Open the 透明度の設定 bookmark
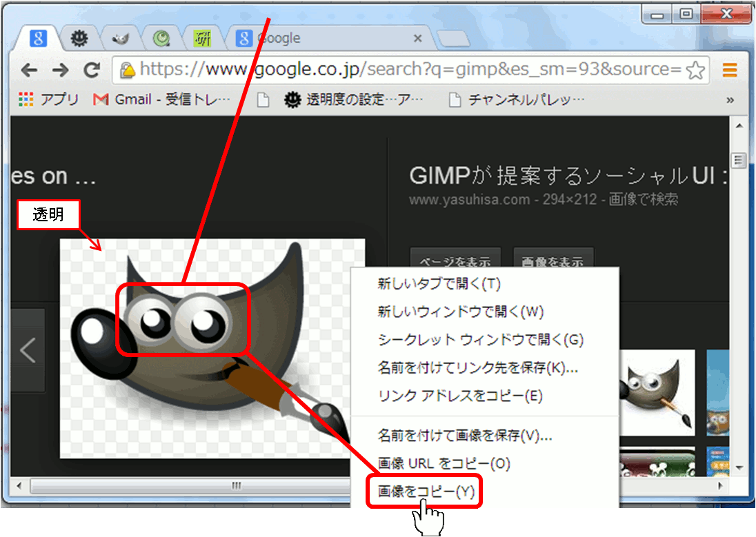 (x=356, y=100)
